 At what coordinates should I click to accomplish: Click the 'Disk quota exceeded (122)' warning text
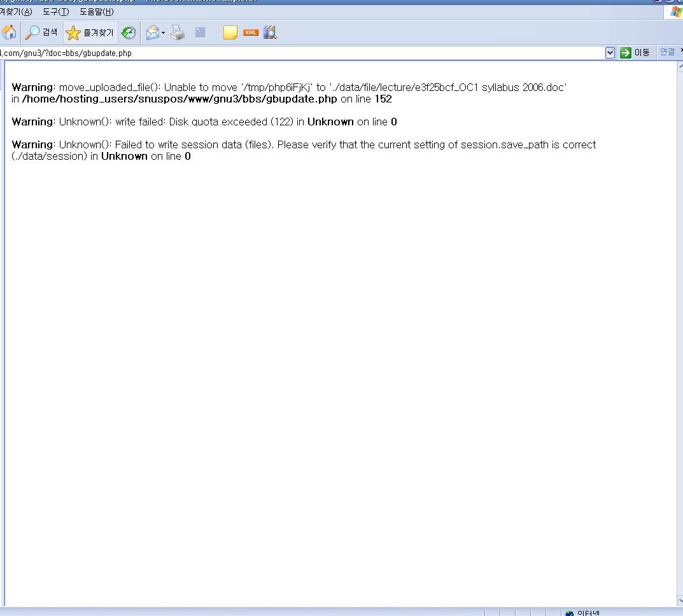231,122
